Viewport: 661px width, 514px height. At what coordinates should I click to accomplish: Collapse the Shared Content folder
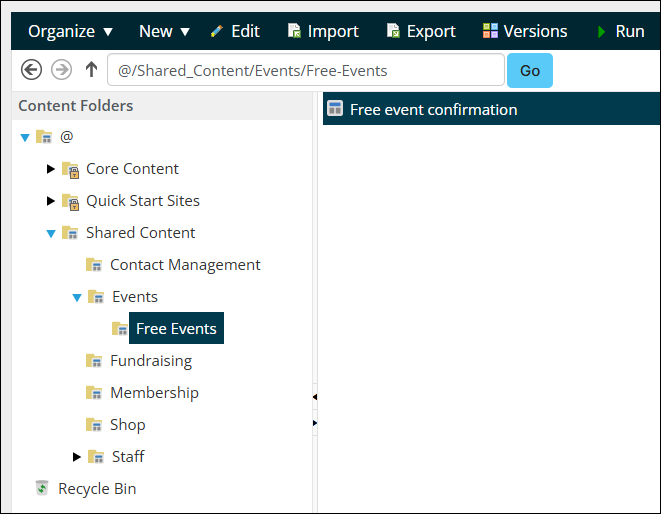(x=51, y=233)
